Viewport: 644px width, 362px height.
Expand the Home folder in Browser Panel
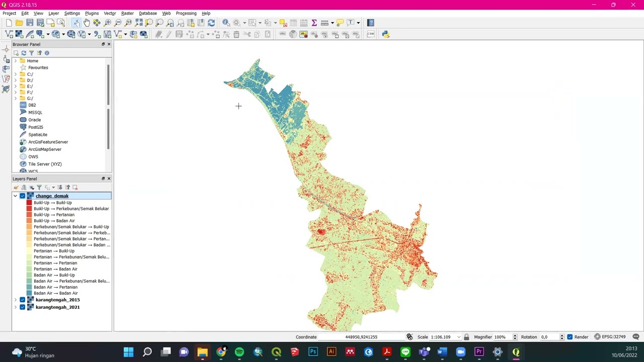tap(15, 61)
